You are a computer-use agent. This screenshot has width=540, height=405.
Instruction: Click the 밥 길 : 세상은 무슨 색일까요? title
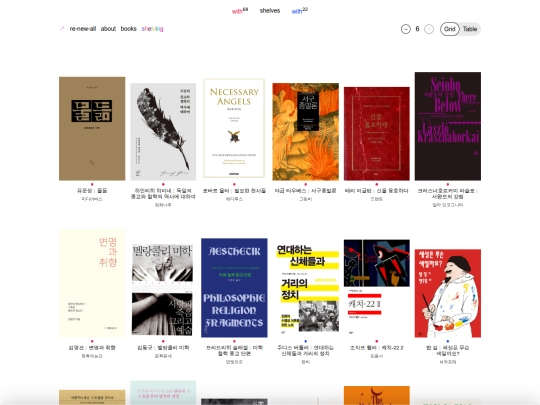coord(448,351)
